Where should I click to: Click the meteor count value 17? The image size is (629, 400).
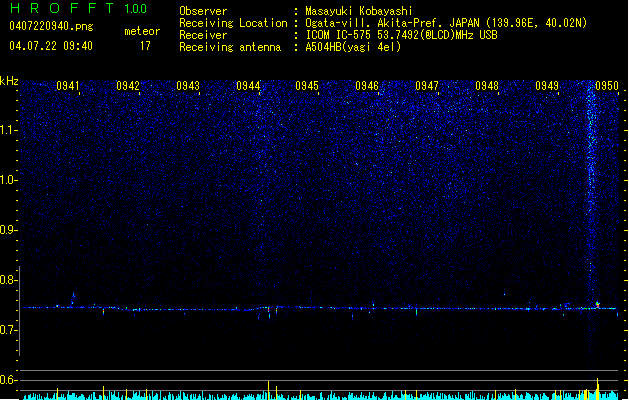pyautogui.click(x=145, y=46)
